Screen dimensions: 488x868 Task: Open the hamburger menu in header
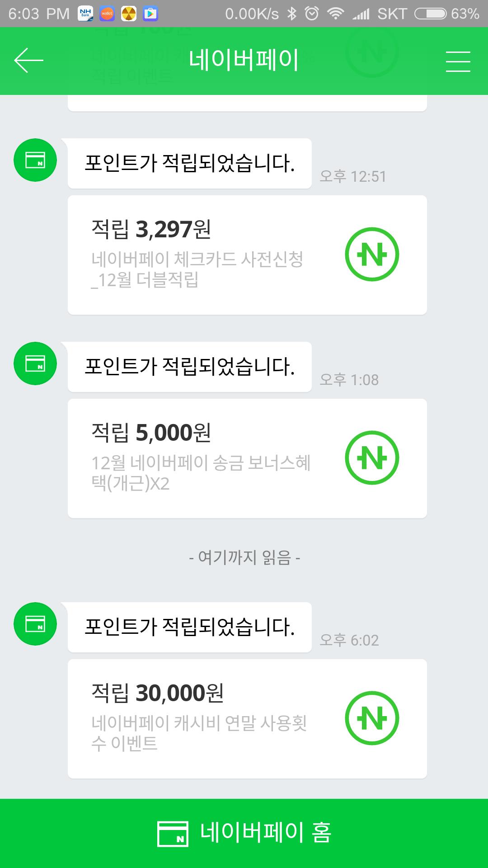[458, 61]
